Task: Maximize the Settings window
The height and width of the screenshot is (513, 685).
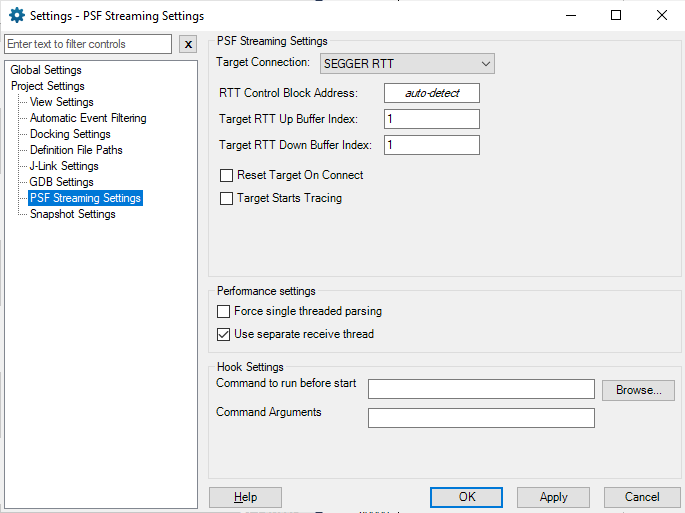Action: [616, 15]
